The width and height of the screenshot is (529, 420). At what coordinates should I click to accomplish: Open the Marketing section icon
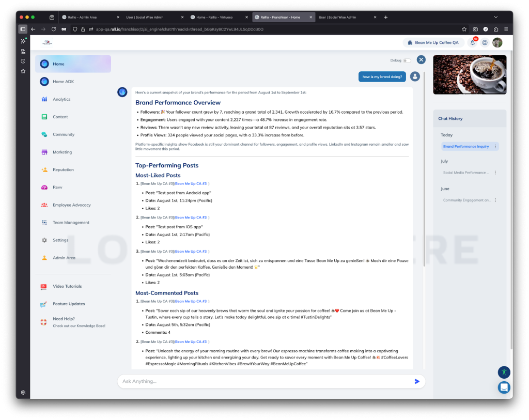(x=45, y=151)
